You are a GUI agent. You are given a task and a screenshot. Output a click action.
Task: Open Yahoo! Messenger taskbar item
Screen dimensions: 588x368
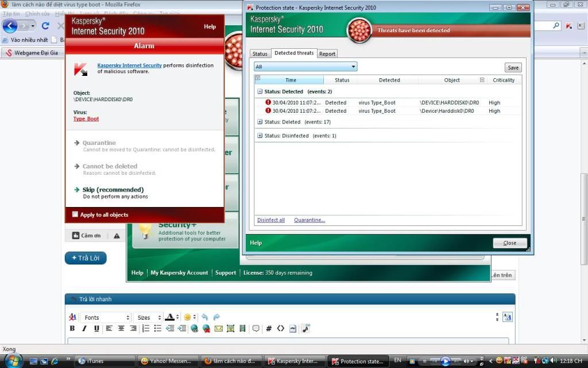pyautogui.click(x=167, y=361)
